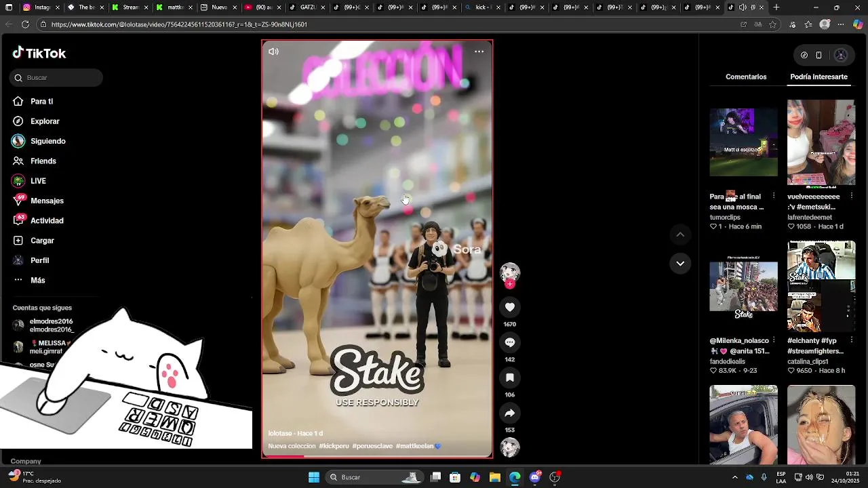Viewport: 868px width, 488px height.
Task: Click the Cargar upload icon
Action: point(18,241)
